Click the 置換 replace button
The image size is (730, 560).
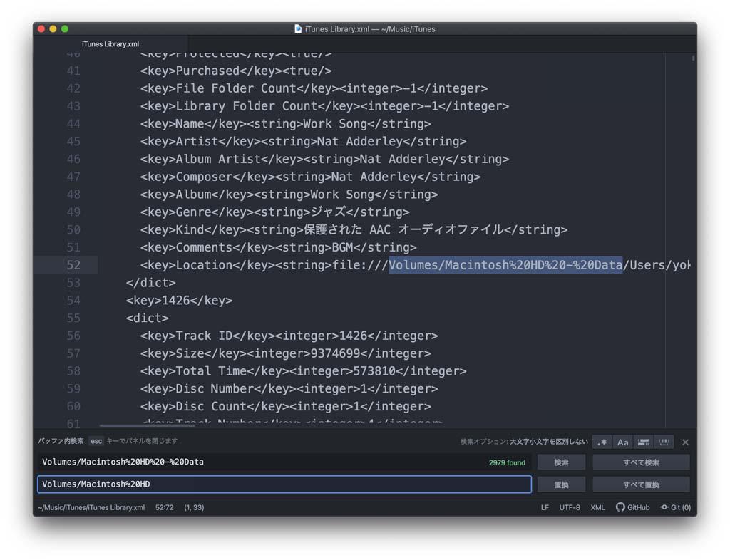click(x=562, y=484)
